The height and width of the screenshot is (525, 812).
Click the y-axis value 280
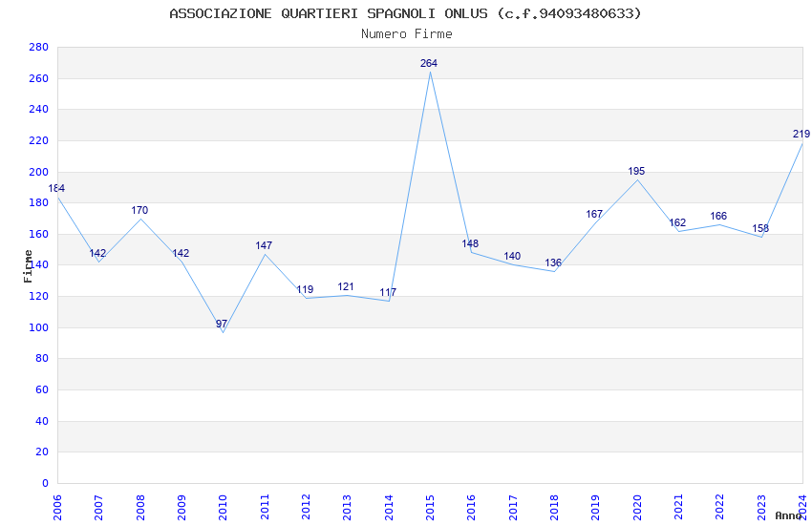39,47
